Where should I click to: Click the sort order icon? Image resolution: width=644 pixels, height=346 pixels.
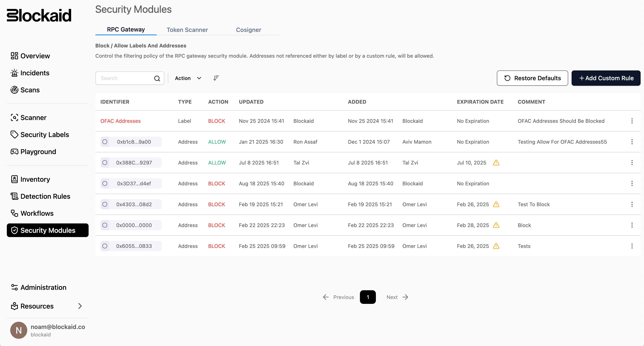coord(216,78)
